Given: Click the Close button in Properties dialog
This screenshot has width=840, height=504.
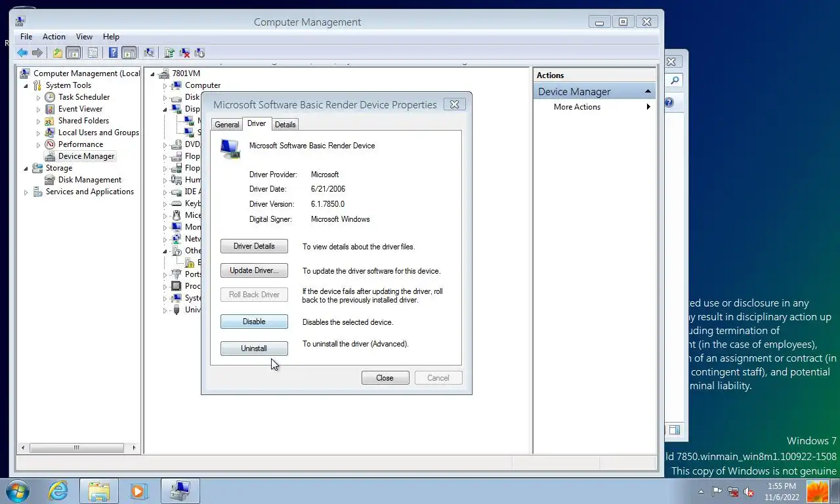Looking at the screenshot, I should pyautogui.click(x=385, y=378).
